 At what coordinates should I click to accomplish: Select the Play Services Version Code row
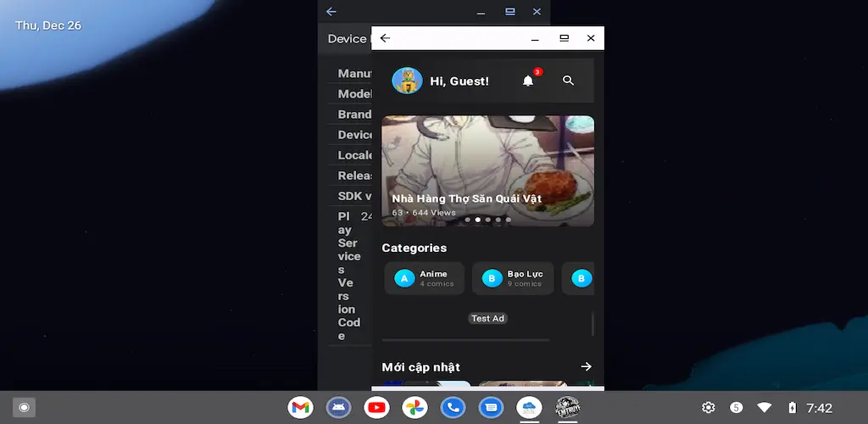coord(349,276)
